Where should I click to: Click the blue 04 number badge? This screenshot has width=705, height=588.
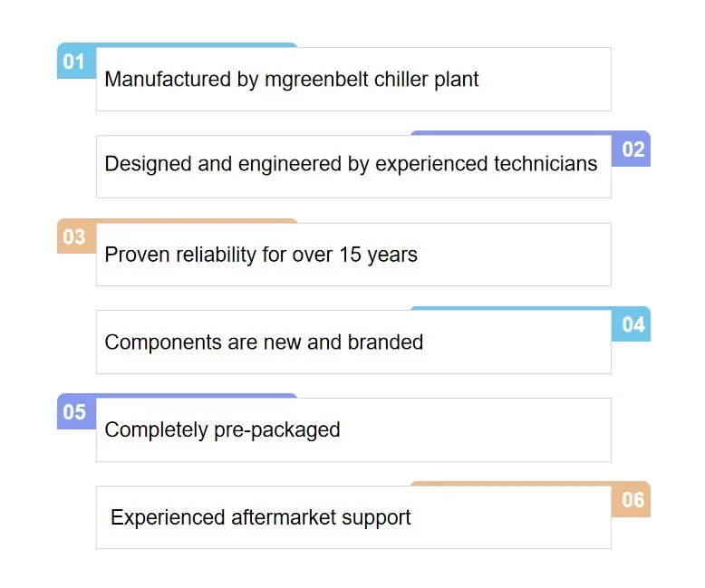pyautogui.click(x=631, y=324)
